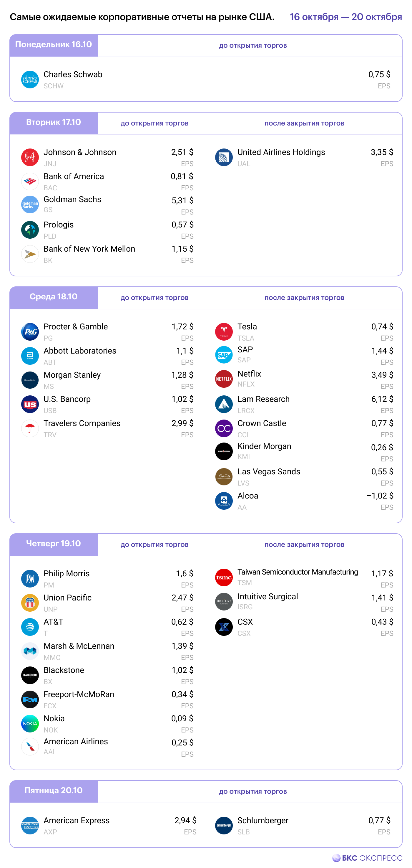Screen dimensions: 412x868
Task: Click the page title about corporate reports
Action: point(142,17)
